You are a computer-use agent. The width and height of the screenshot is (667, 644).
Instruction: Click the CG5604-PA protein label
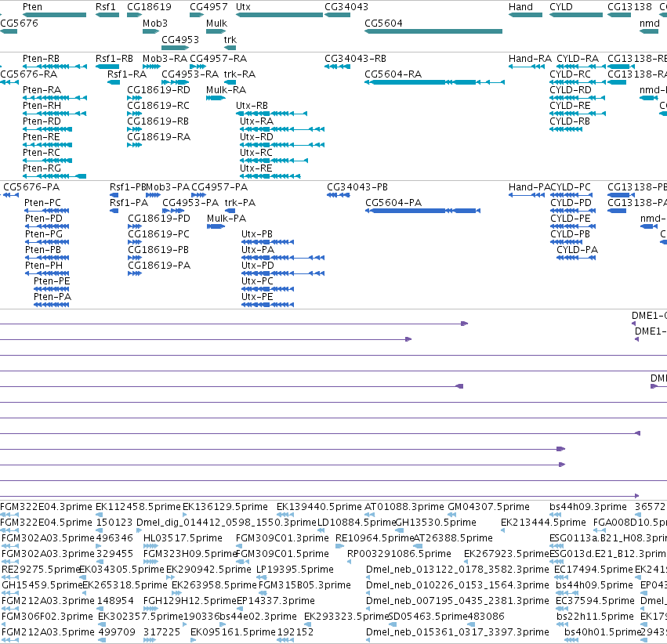[x=393, y=203]
